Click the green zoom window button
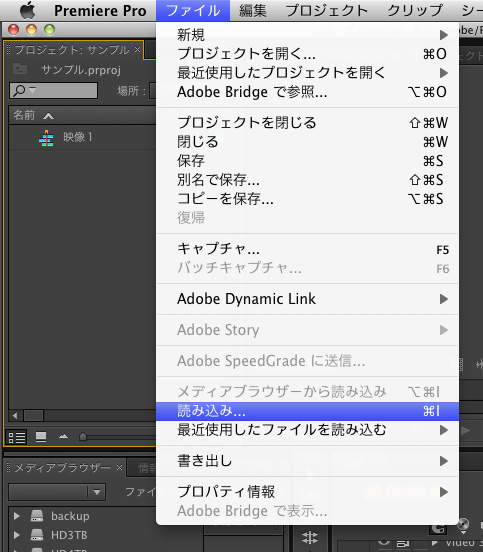 coord(50,30)
